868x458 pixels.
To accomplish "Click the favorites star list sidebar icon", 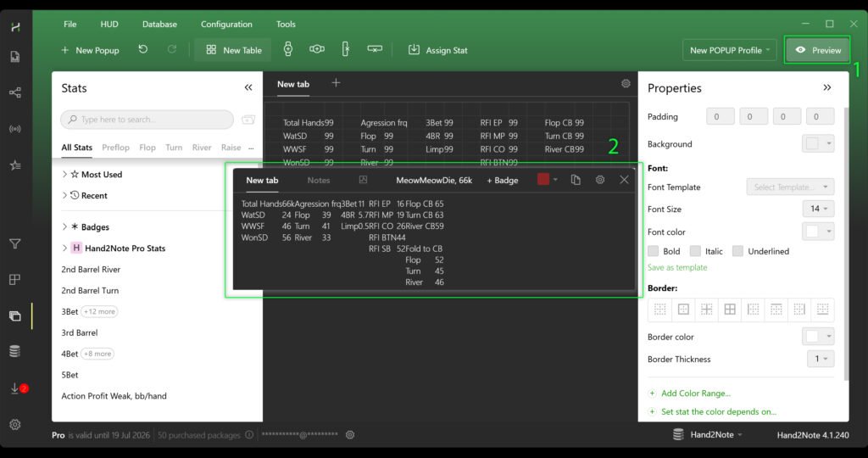I will (x=14, y=165).
